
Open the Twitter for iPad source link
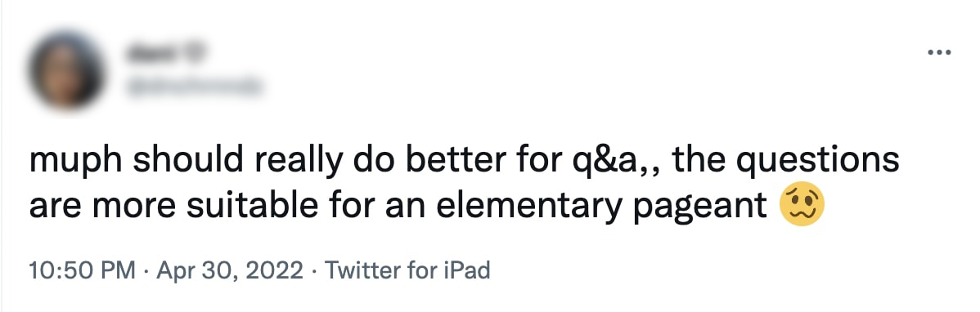tap(407, 270)
